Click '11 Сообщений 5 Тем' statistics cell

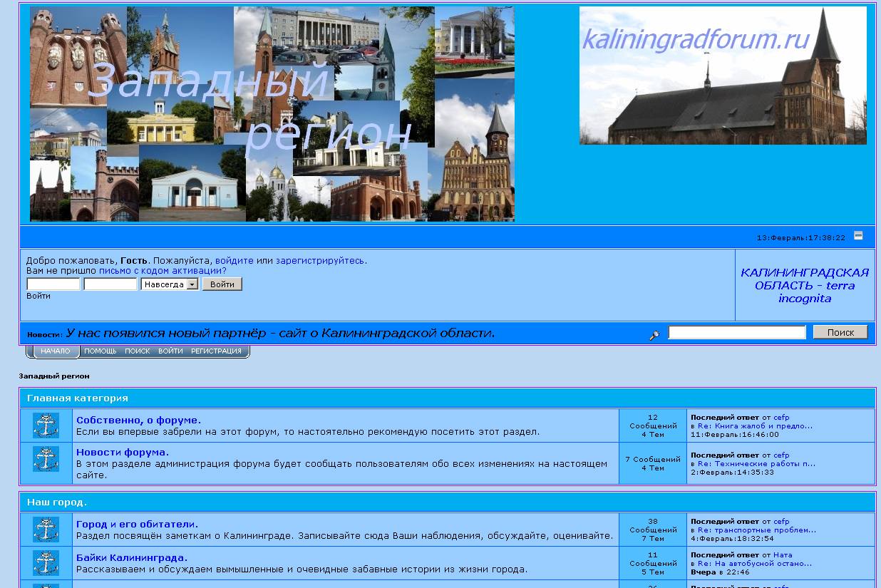tap(653, 563)
